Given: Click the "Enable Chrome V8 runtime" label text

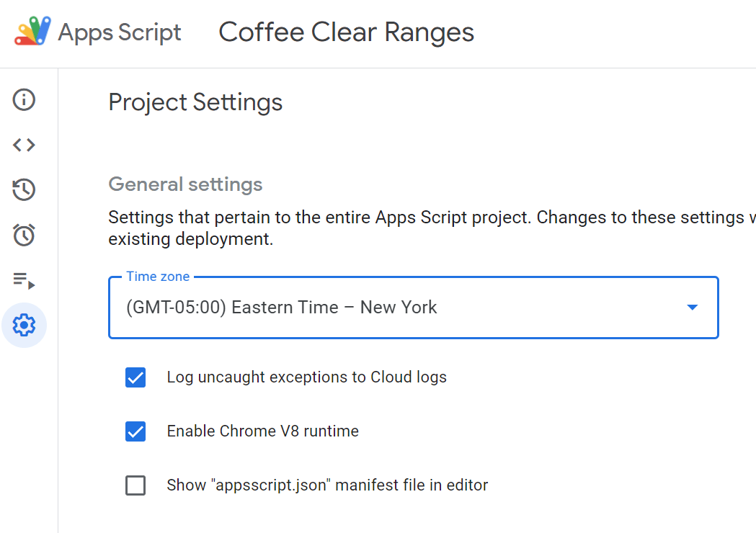Looking at the screenshot, I should [262, 431].
